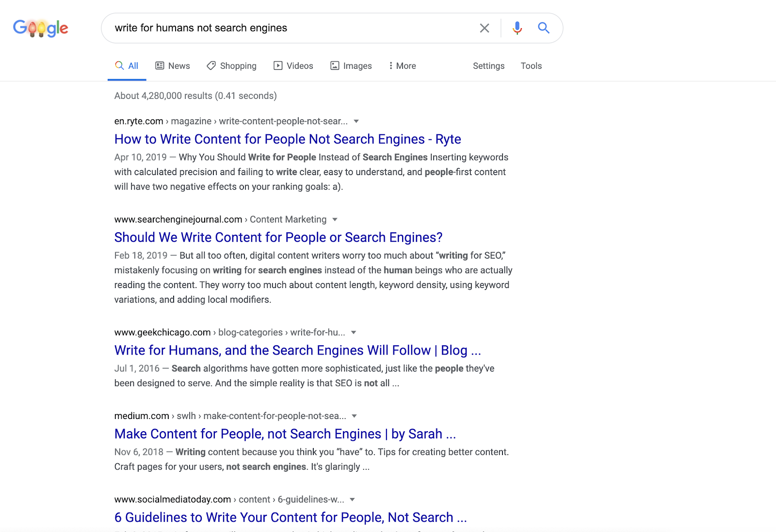Image resolution: width=776 pixels, height=532 pixels.
Task: Open 'Should We Write Content for People' result
Action: click(278, 237)
